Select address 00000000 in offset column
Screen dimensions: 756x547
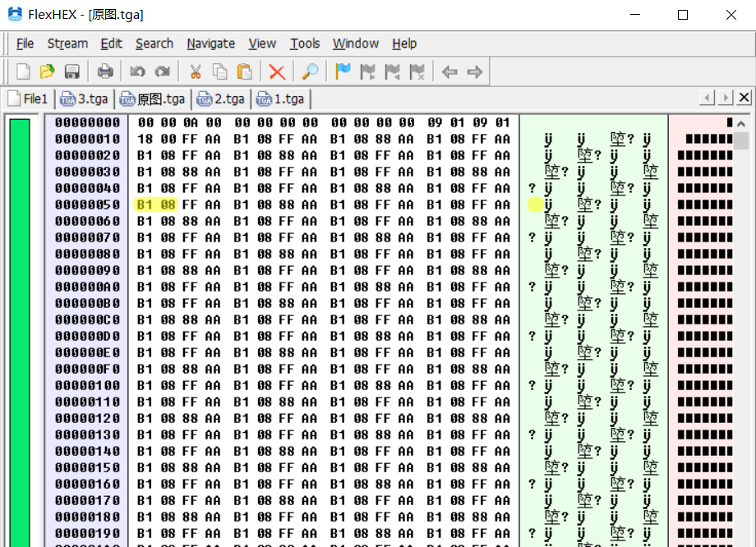click(x=87, y=122)
